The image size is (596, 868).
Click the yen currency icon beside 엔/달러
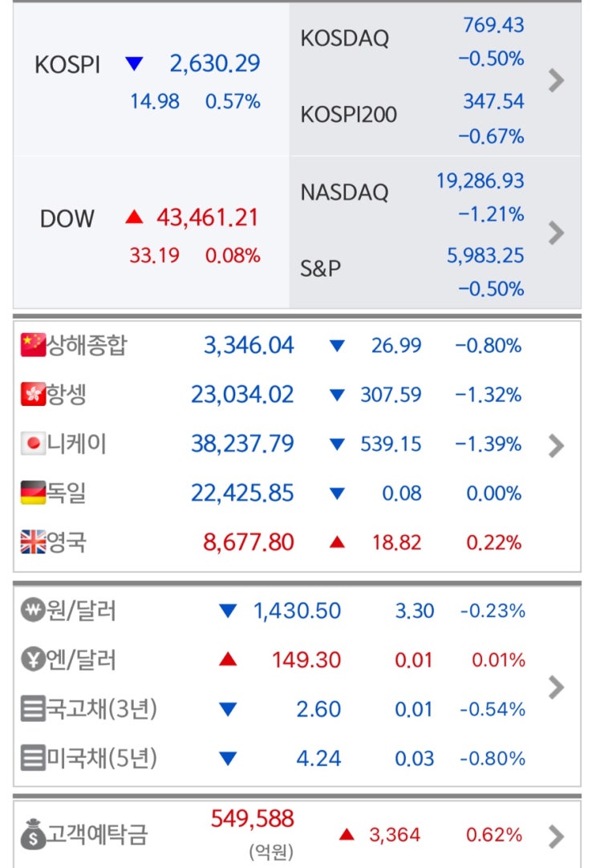coord(30,660)
